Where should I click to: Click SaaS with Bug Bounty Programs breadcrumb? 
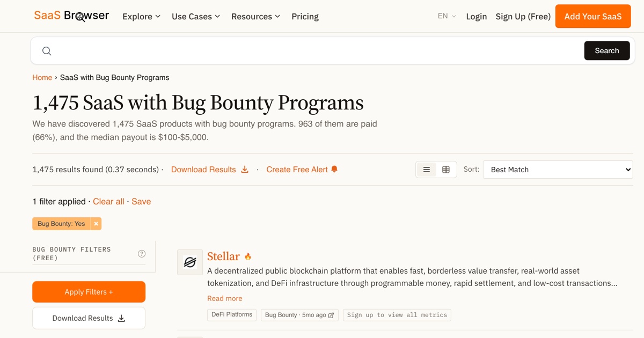click(115, 77)
